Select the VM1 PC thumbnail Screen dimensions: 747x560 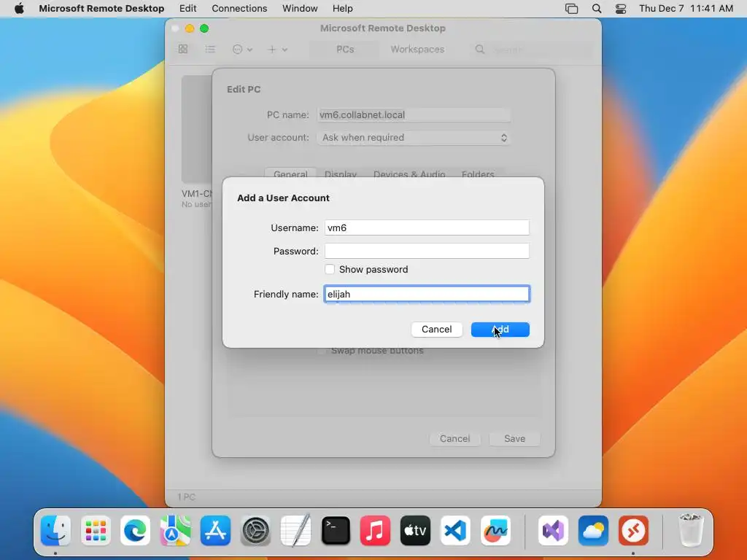tap(197, 130)
